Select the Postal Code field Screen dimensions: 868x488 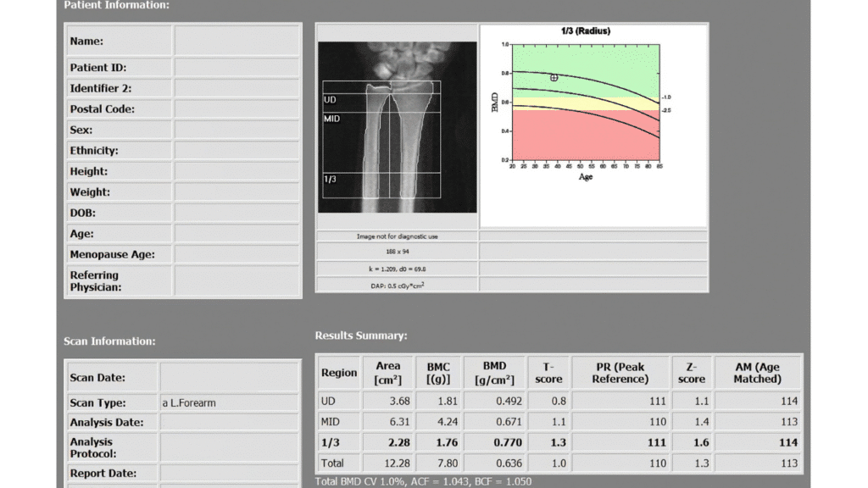(x=237, y=108)
